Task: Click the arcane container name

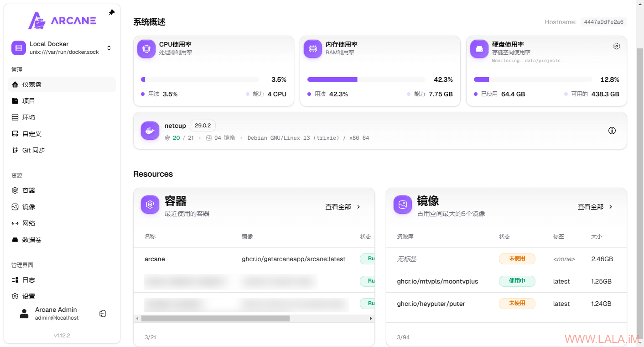Action: pyautogui.click(x=155, y=259)
